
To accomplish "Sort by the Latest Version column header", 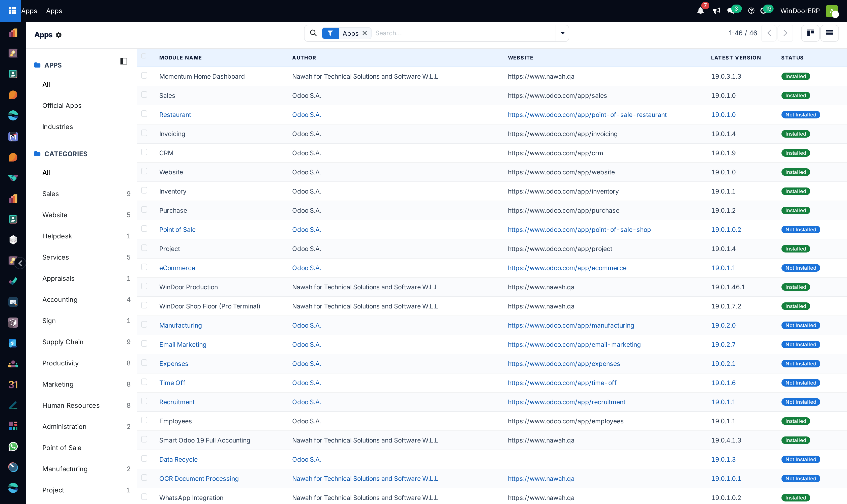I will coord(736,58).
